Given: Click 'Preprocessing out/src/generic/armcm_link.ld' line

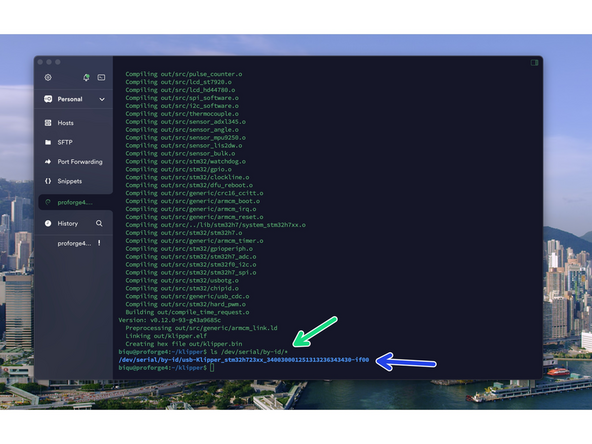Looking at the screenshot, I should [201, 328].
